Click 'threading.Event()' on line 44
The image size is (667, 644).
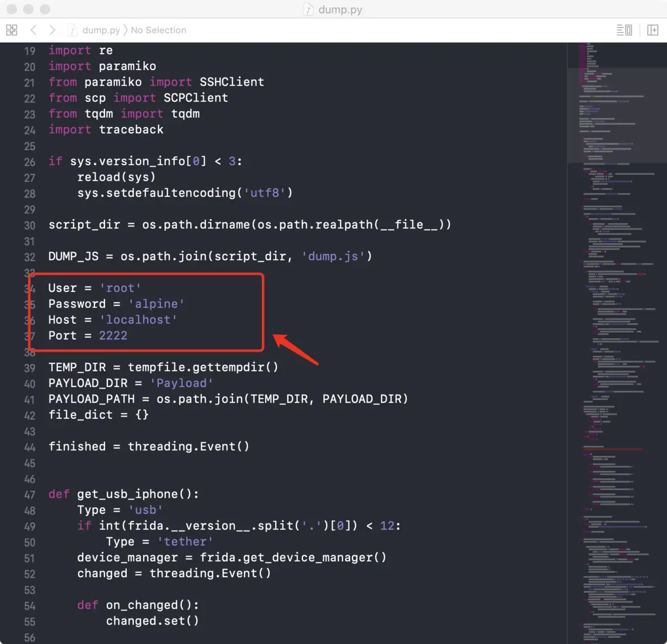(188, 447)
